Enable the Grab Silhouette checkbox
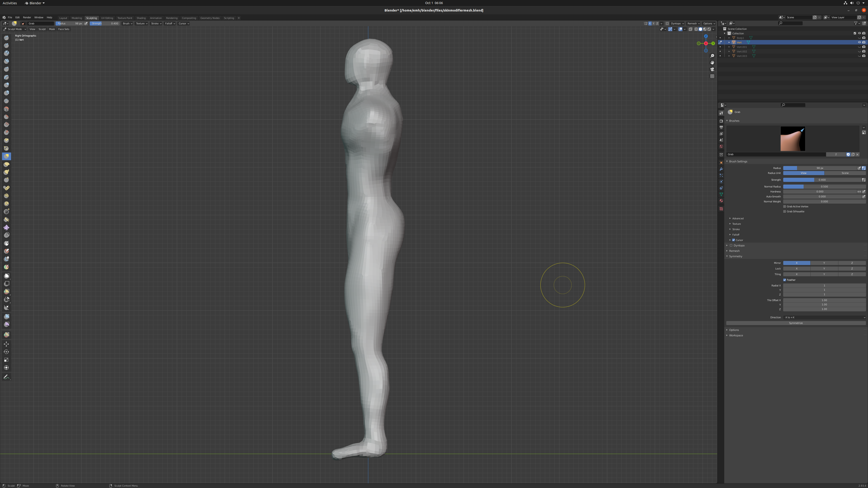Image resolution: width=868 pixels, height=488 pixels. click(784, 211)
